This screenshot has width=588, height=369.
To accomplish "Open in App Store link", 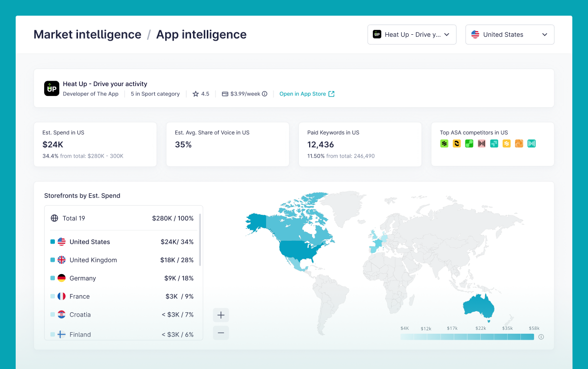I will [307, 94].
